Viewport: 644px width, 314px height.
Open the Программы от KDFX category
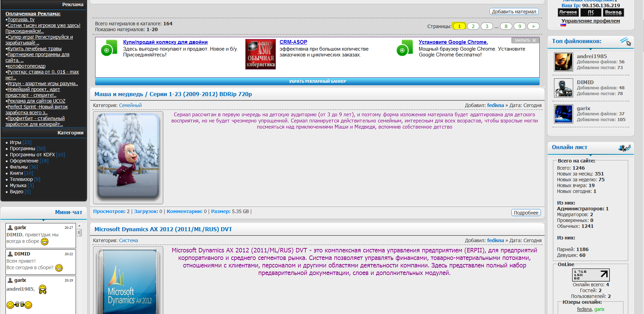coord(32,155)
